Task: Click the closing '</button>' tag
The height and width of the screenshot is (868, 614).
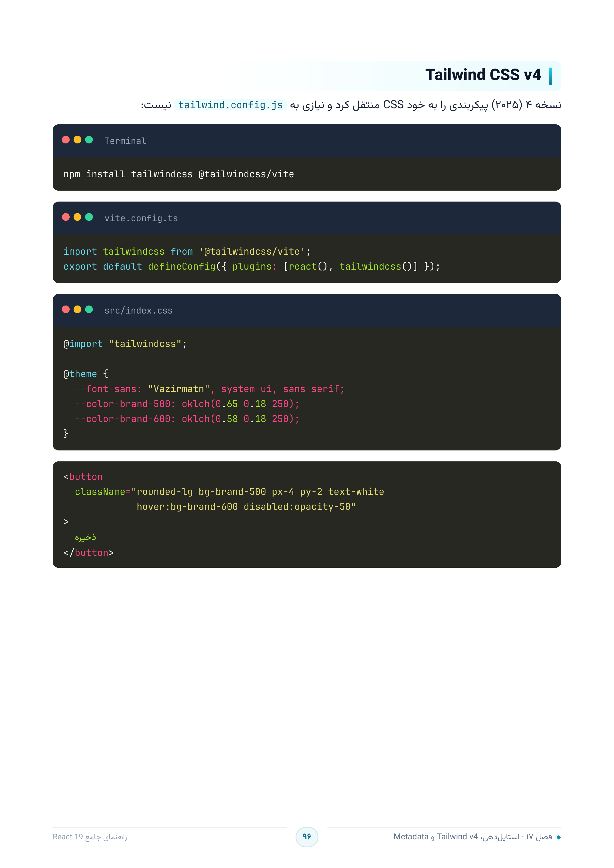Action: coord(89,553)
